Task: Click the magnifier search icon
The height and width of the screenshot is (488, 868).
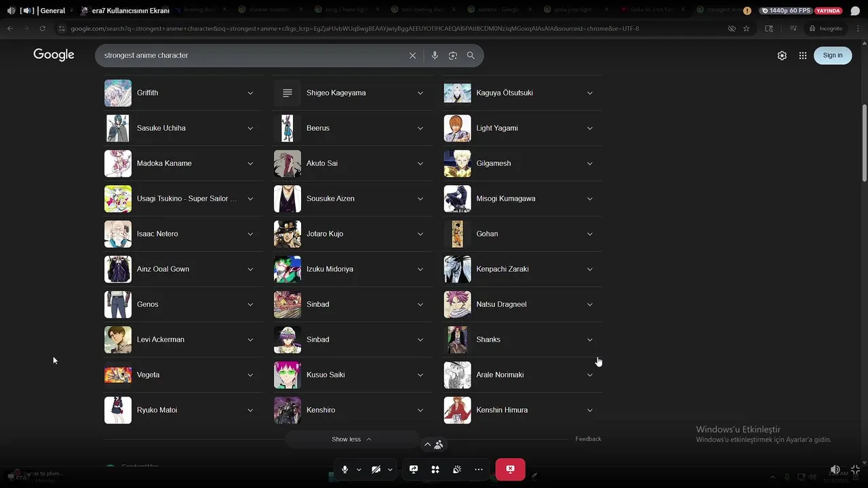Action: pyautogui.click(x=471, y=56)
